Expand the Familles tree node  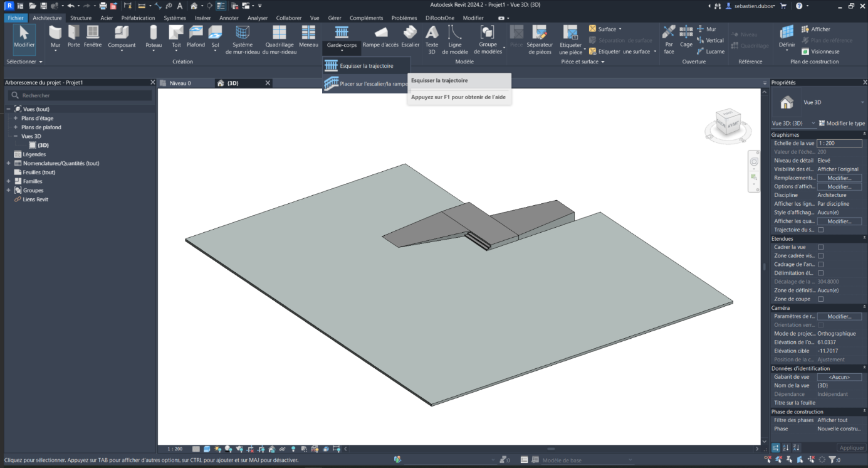(x=9, y=181)
